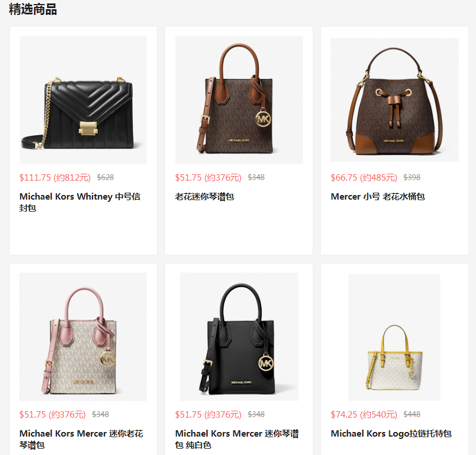Click the $74.25 (约540元) price
Viewport: 476px width, 455px height.
coord(364,414)
